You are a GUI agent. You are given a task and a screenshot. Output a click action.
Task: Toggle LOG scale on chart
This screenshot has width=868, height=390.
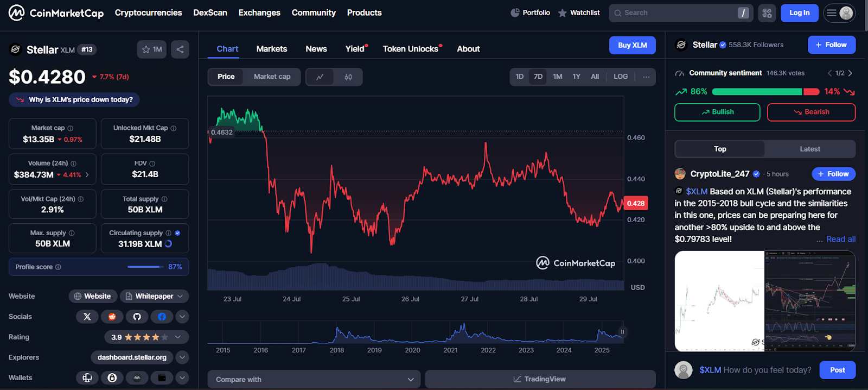621,77
